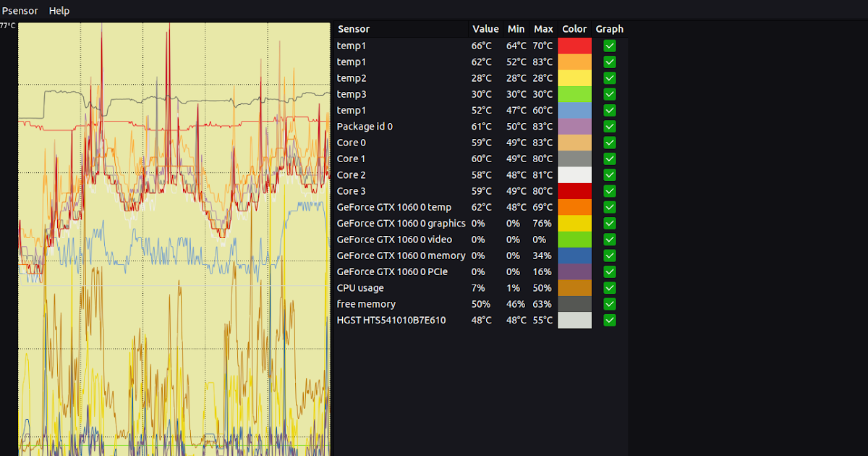
Task: Open the Psensor menu
Action: (x=20, y=10)
